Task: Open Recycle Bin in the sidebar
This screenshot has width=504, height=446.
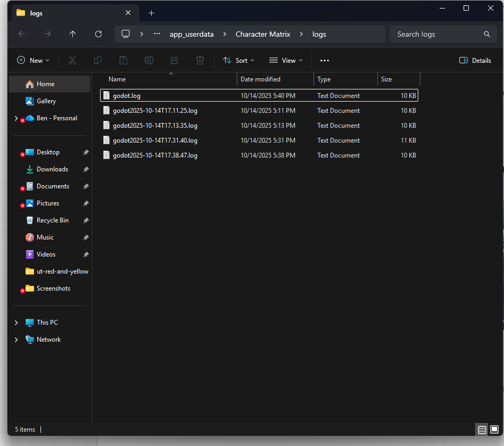Action: coord(49,220)
